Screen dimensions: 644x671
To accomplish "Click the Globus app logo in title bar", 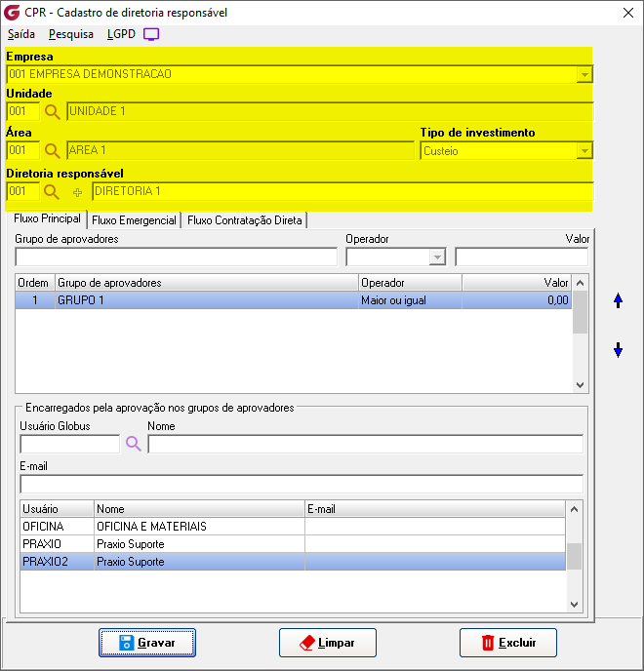I will [x=12, y=13].
